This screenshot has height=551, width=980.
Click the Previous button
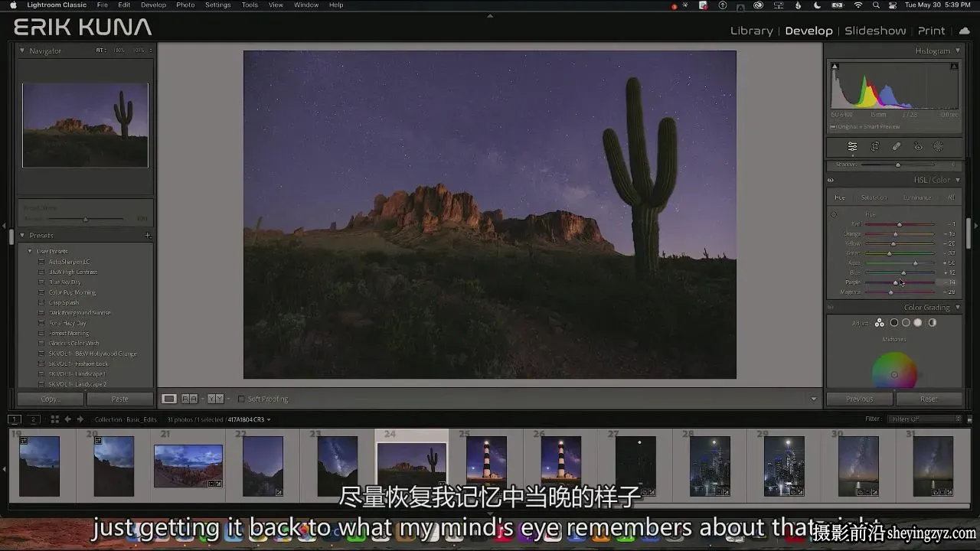[x=860, y=399]
